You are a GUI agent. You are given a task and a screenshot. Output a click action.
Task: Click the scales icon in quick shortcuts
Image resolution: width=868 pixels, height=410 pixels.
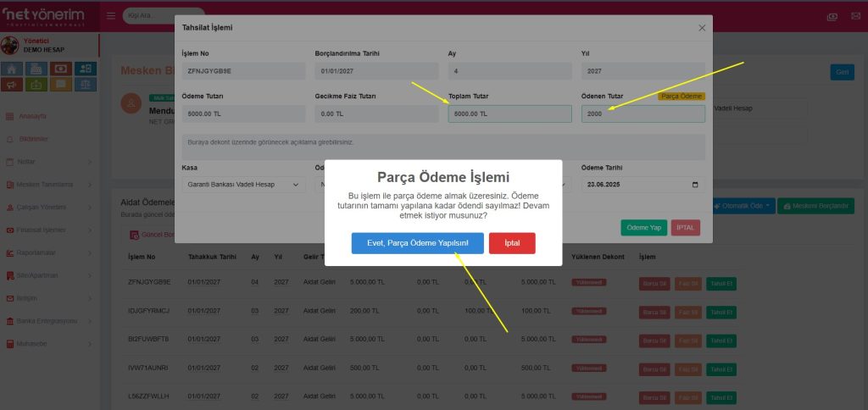click(x=86, y=84)
